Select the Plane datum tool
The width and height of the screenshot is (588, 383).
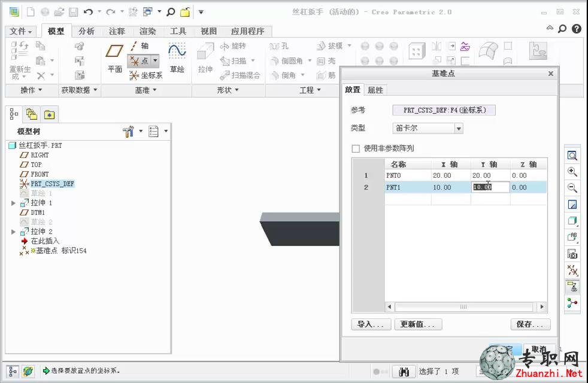(115, 58)
